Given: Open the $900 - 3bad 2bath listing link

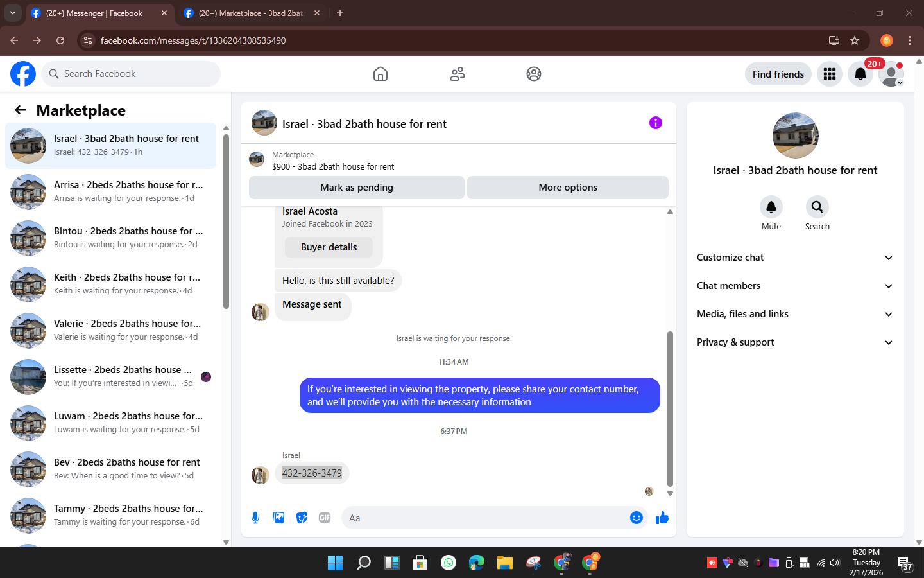Looking at the screenshot, I should 333,166.
